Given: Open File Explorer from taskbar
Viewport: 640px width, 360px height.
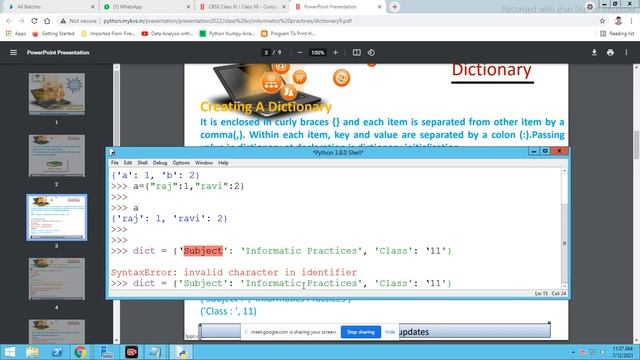Looking at the screenshot, I should point(32,352).
